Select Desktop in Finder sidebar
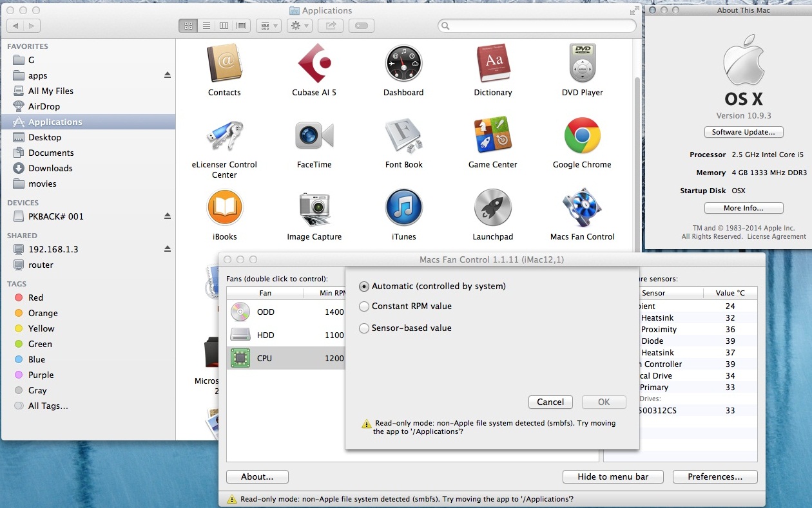The width and height of the screenshot is (812, 508). pyautogui.click(x=88, y=137)
